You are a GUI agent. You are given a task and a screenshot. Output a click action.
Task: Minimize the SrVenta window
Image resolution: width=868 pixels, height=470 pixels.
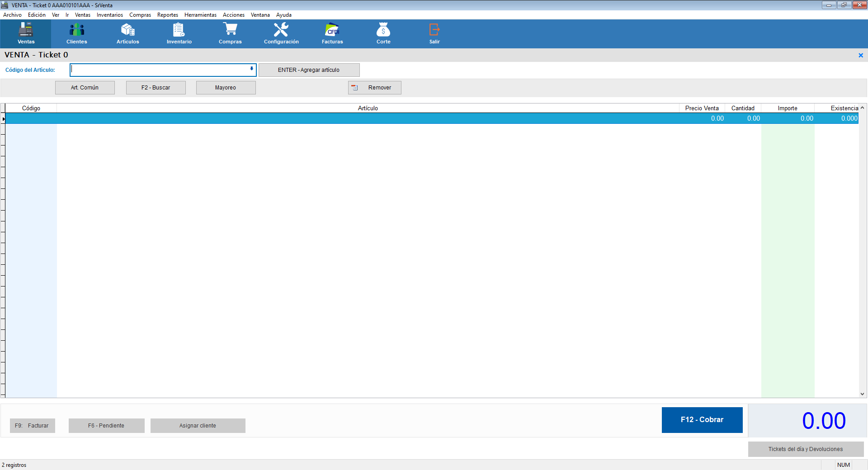pos(829,5)
